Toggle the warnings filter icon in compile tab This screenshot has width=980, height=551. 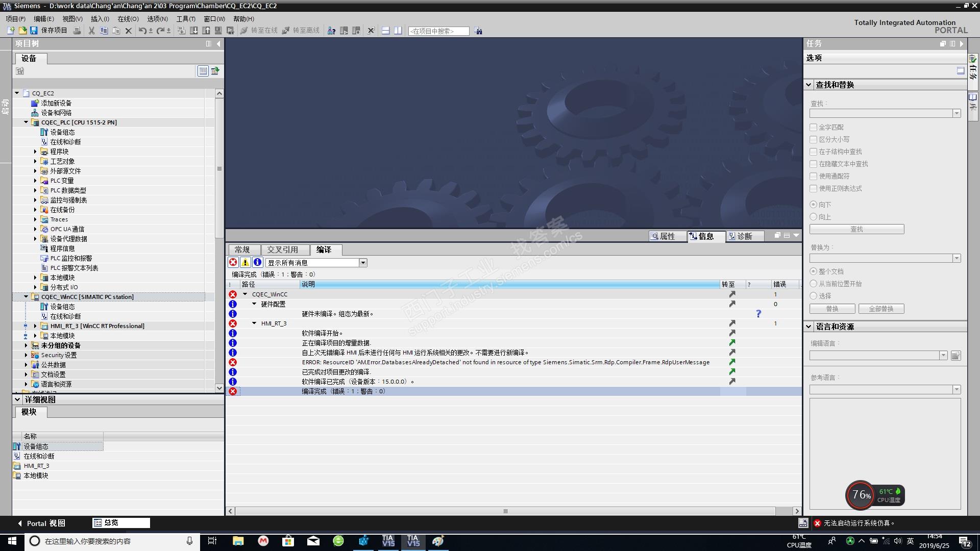click(246, 262)
